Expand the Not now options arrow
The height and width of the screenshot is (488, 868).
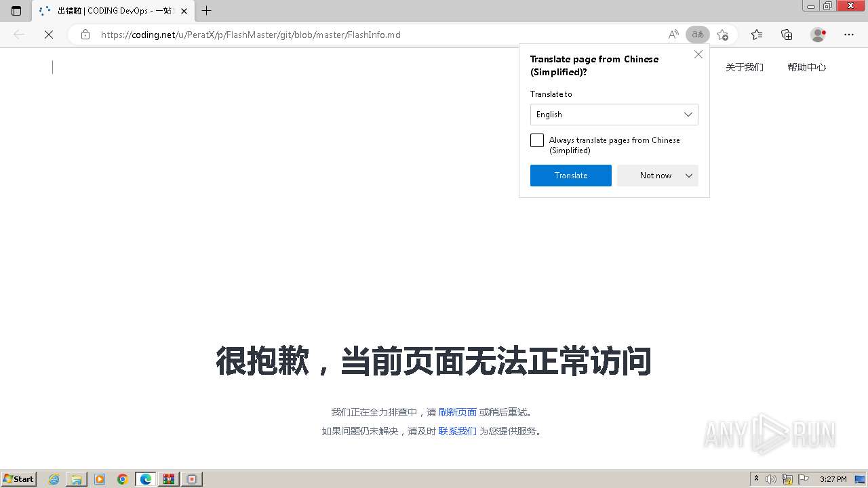click(x=689, y=176)
